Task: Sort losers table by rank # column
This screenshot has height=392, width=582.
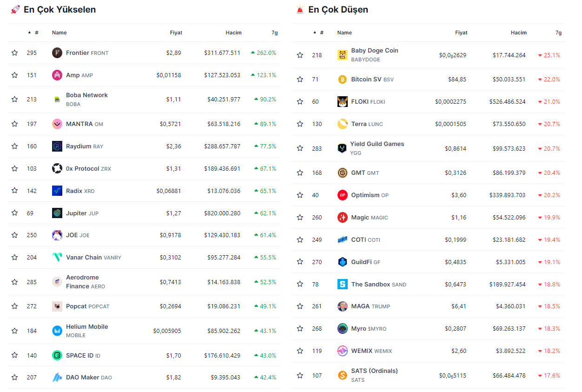Action: 321,33
